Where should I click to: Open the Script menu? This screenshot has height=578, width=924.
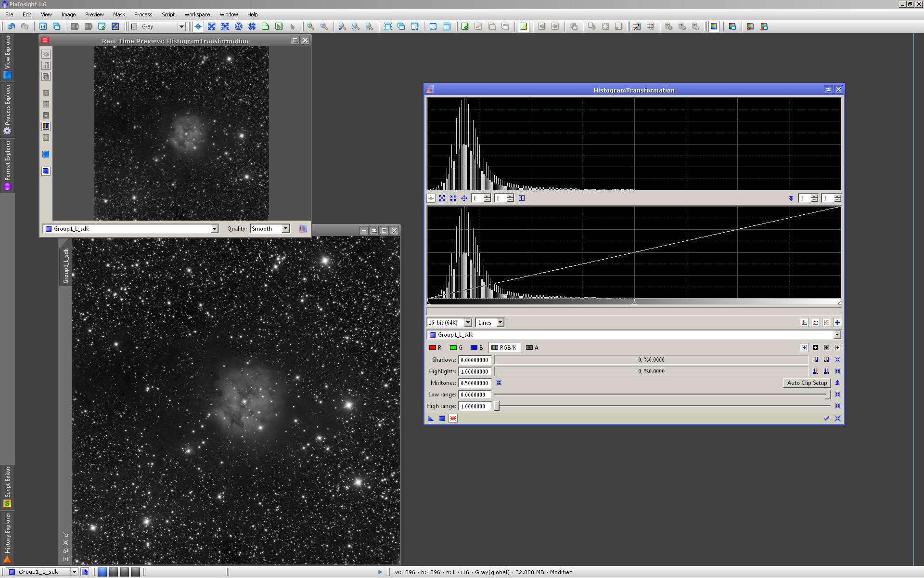pyautogui.click(x=168, y=14)
